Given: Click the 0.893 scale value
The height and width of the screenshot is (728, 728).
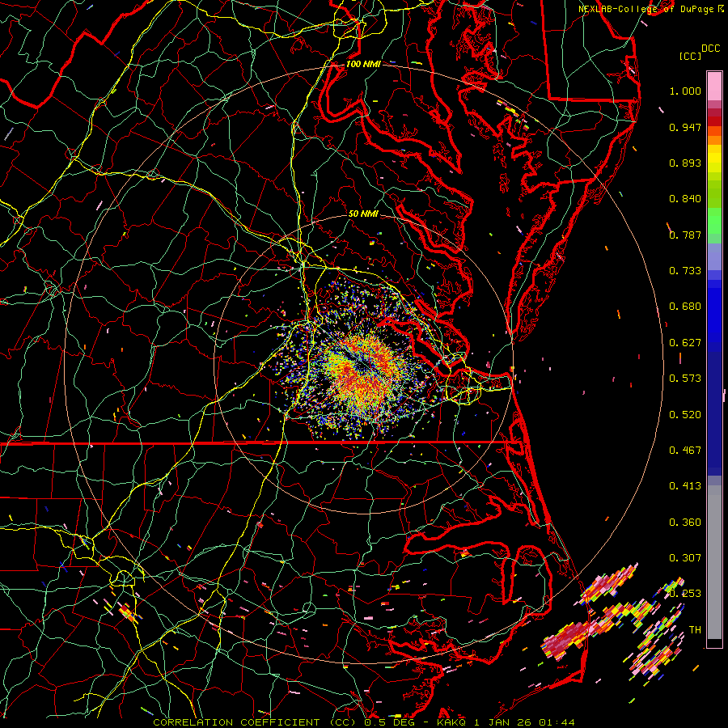Looking at the screenshot, I should (x=685, y=163).
